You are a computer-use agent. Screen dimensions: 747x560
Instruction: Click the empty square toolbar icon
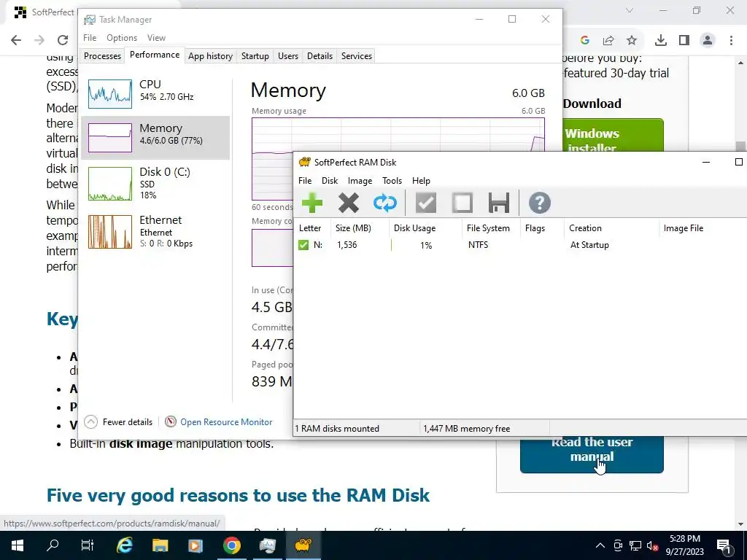pos(462,203)
